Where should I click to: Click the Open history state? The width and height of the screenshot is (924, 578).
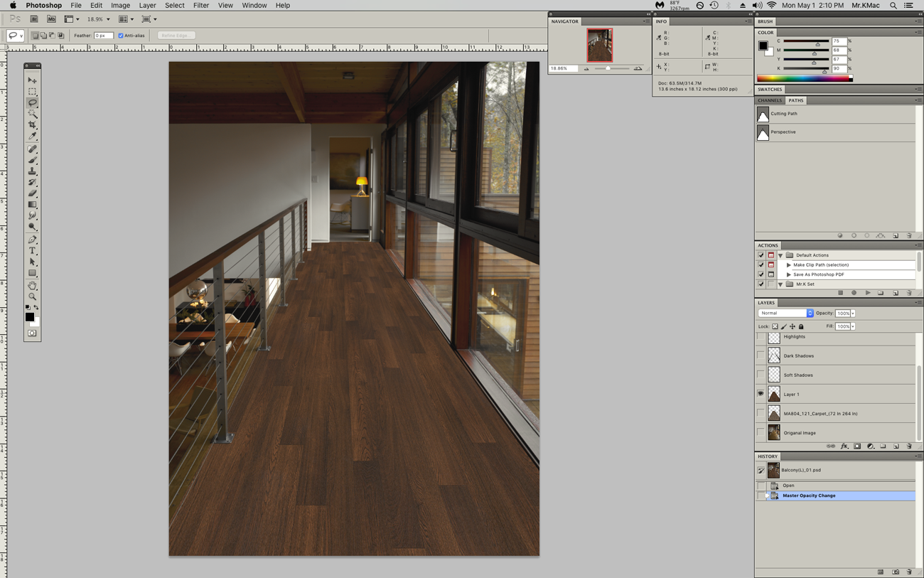[x=788, y=486]
